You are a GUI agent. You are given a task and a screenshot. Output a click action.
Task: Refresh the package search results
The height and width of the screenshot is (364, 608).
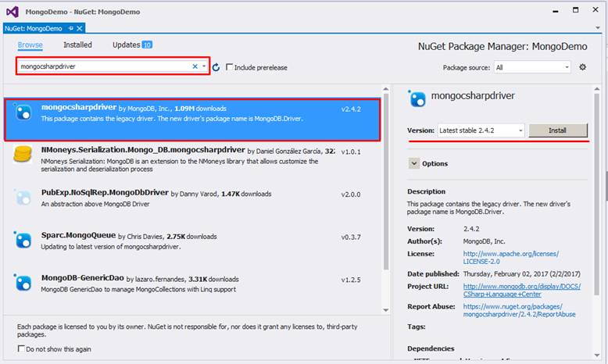[216, 67]
